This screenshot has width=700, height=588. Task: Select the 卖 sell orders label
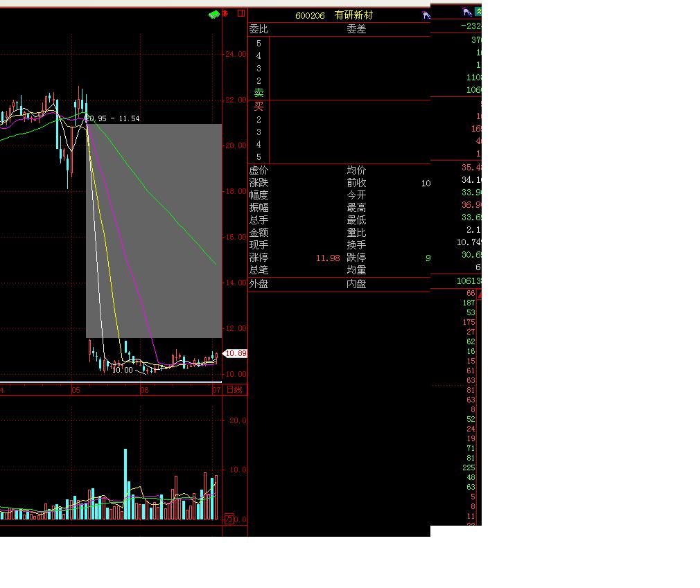click(259, 93)
